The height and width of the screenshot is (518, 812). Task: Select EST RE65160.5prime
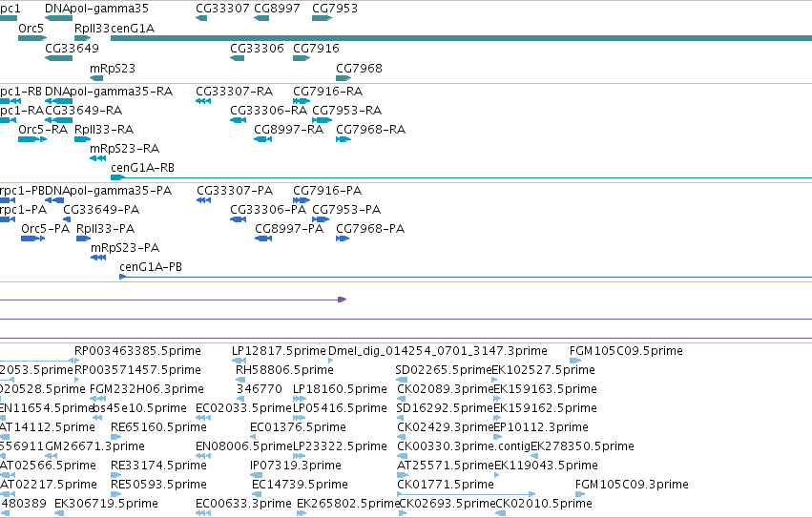click(x=158, y=428)
